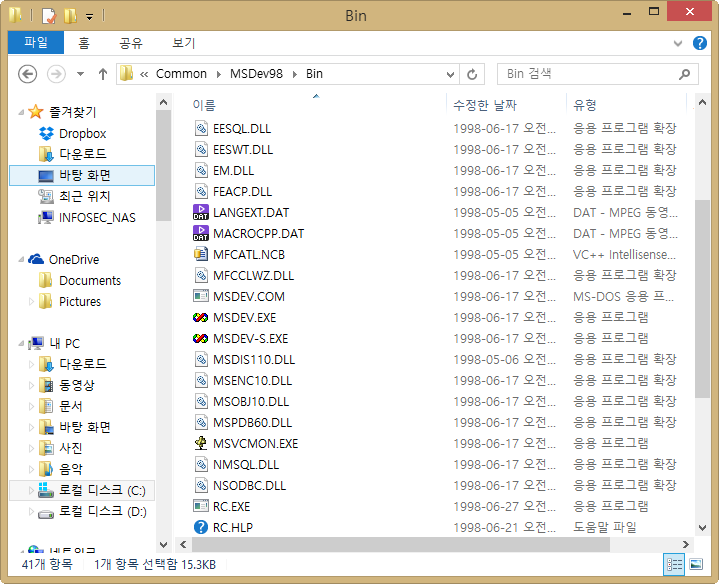Click the RC.HLP help file icon

pos(201,527)
